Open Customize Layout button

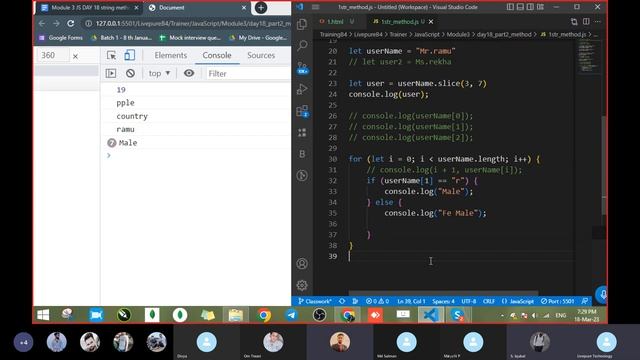540,7
